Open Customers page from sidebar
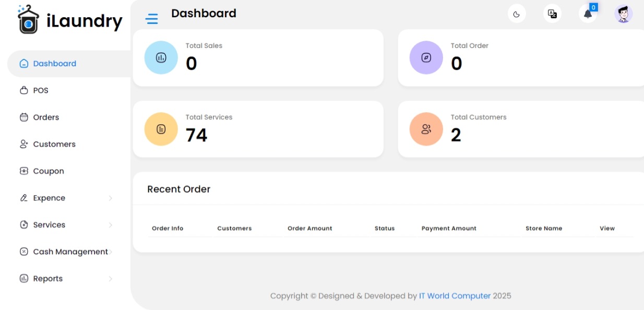The height and width of the screenshot is (310, 644). [x=54, y=144]
